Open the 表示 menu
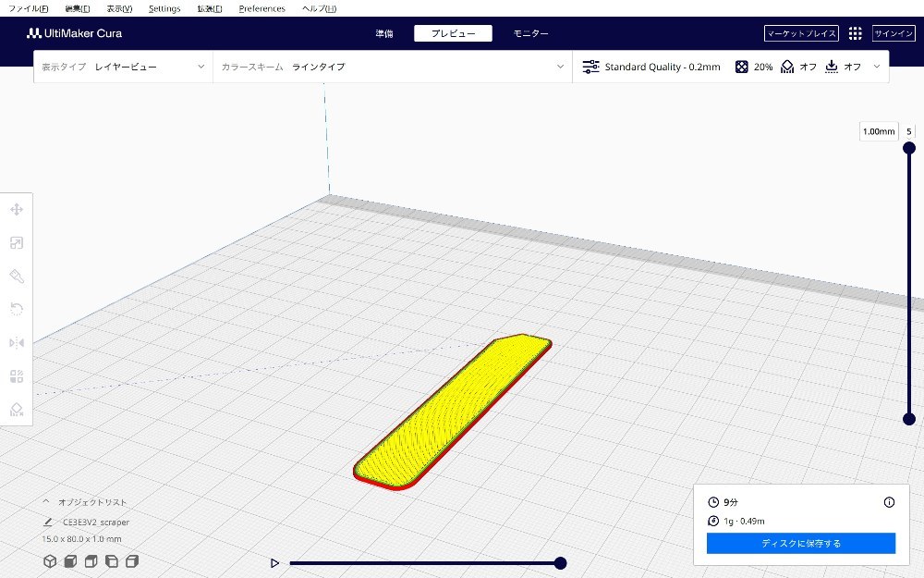 coord(119,8)
